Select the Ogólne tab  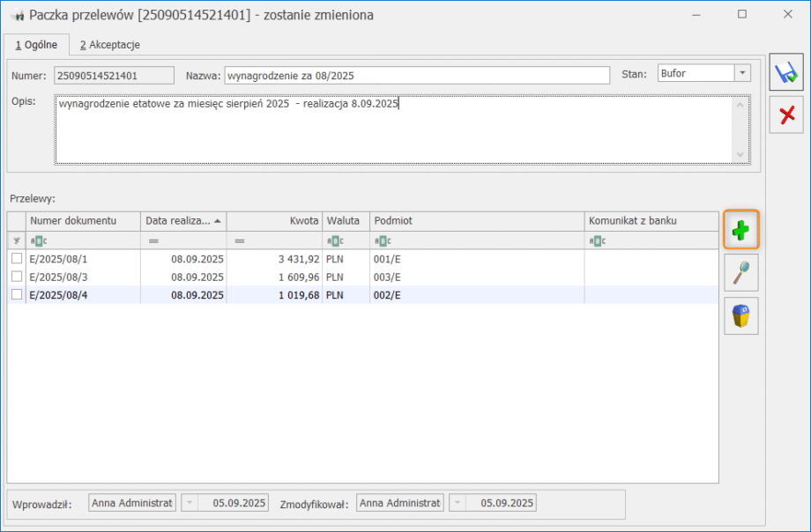tap(36, 44)
